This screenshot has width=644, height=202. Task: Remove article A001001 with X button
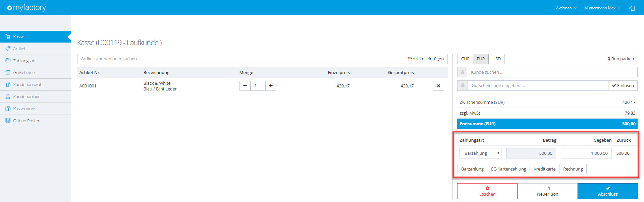(438, 86)
